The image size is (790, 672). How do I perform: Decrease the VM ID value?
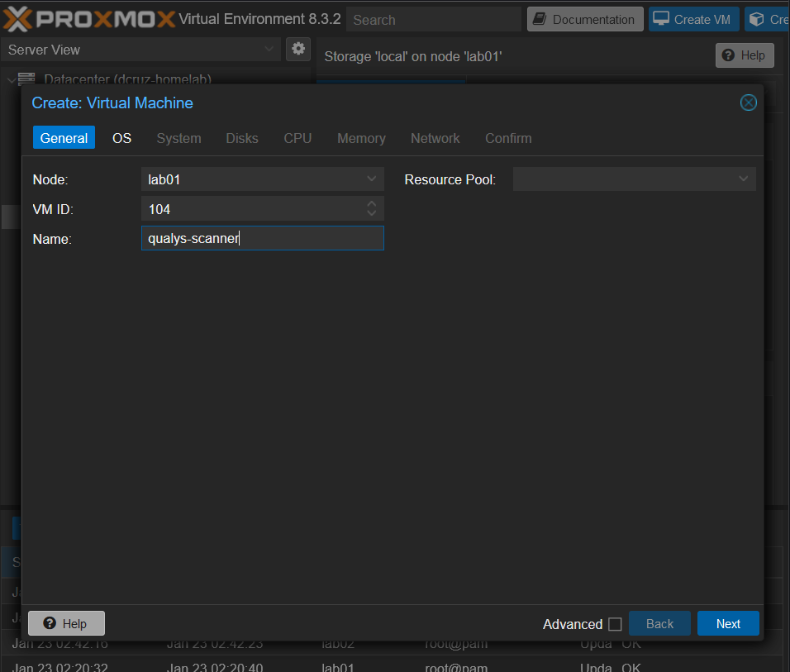pyautogui.click(x=371, y=213)
